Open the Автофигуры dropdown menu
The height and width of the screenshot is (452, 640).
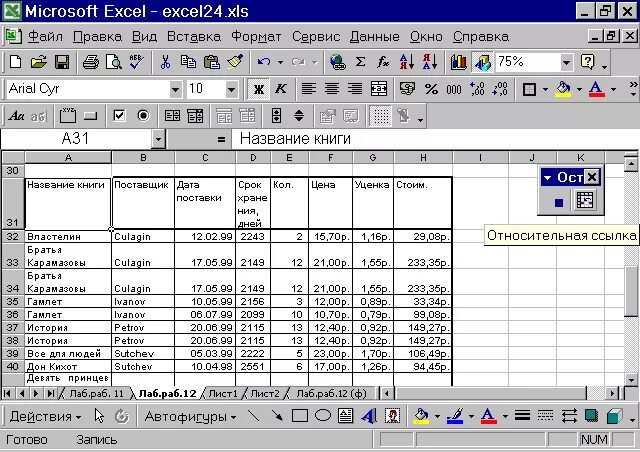(x=190, y=416)
